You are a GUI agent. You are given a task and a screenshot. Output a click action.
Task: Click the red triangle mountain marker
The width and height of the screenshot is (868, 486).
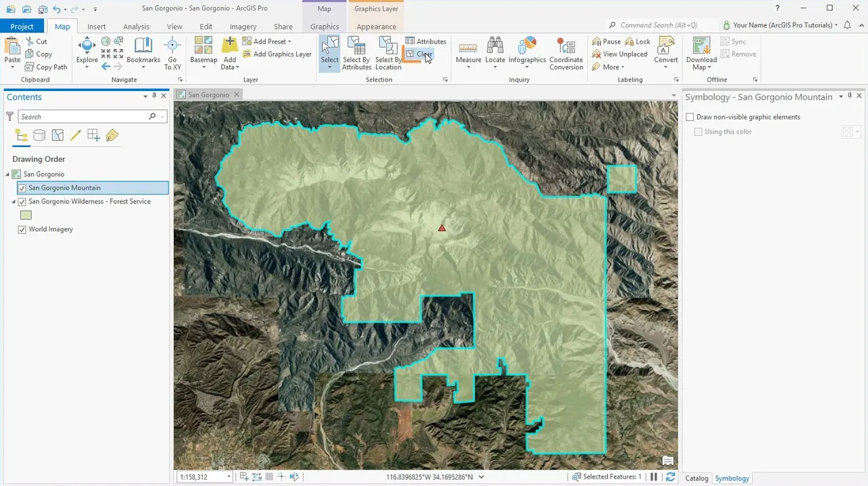(442, 228)
